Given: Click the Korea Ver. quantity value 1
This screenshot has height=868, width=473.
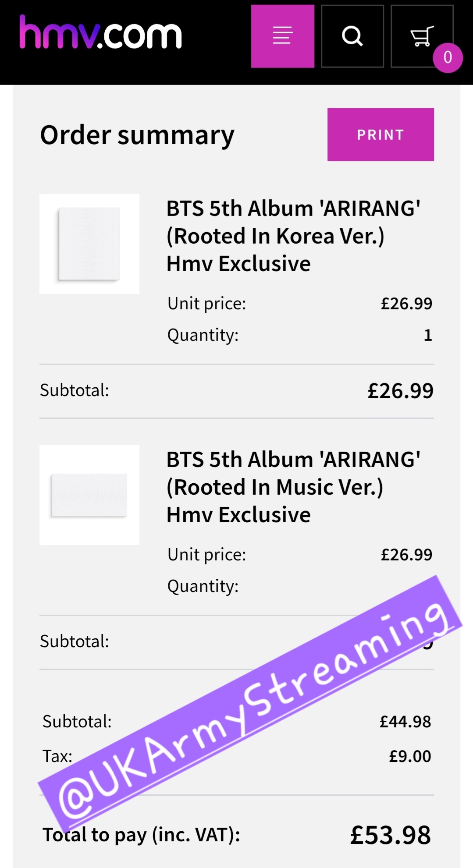Looking at the screenshot, I should 428,335.
